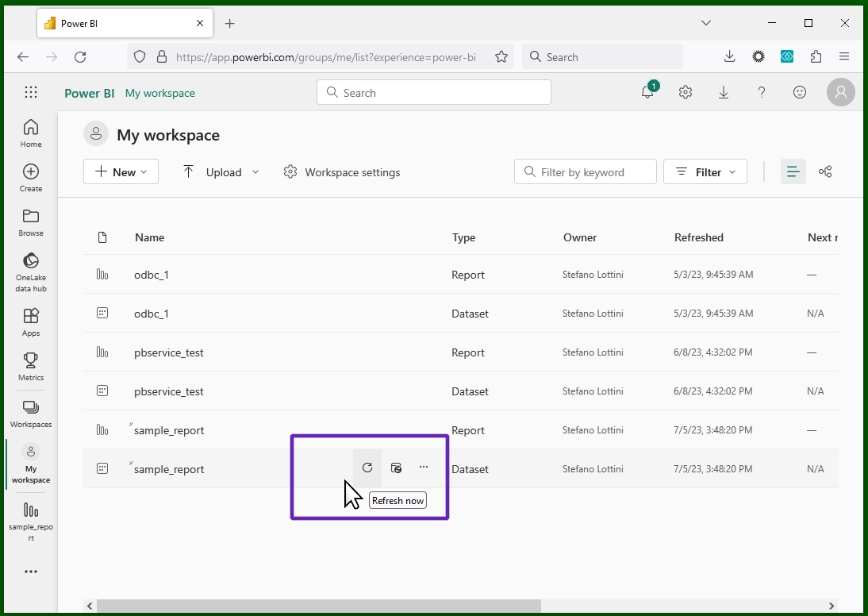This screenshot has width=868, height=616.
Task: Open feedback smiley icon
Action: [x=800, y=92]
